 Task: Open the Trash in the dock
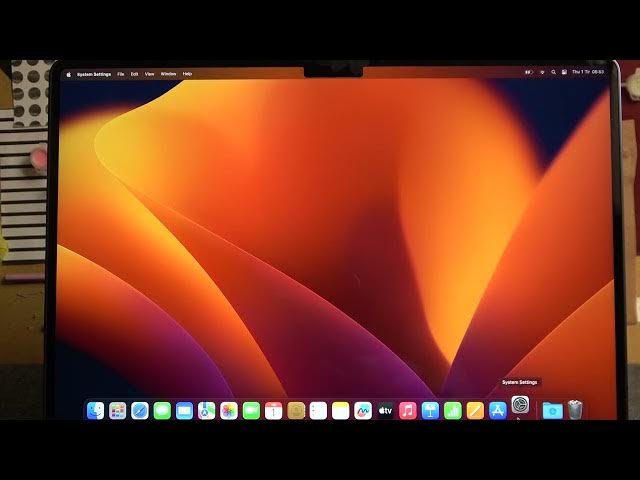[575, 410]
